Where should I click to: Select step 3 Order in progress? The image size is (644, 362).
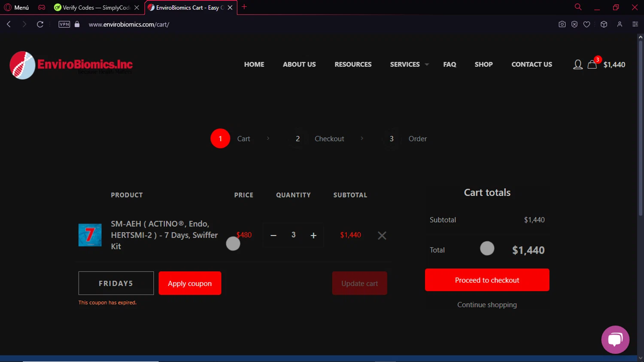pyautogui.click(x=404, y=139)
